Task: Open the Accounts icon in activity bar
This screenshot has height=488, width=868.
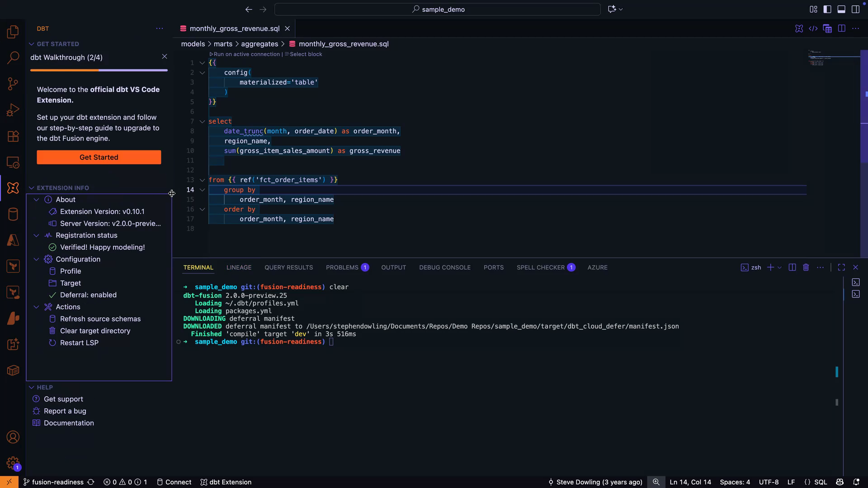Action: tap(13, 437)
